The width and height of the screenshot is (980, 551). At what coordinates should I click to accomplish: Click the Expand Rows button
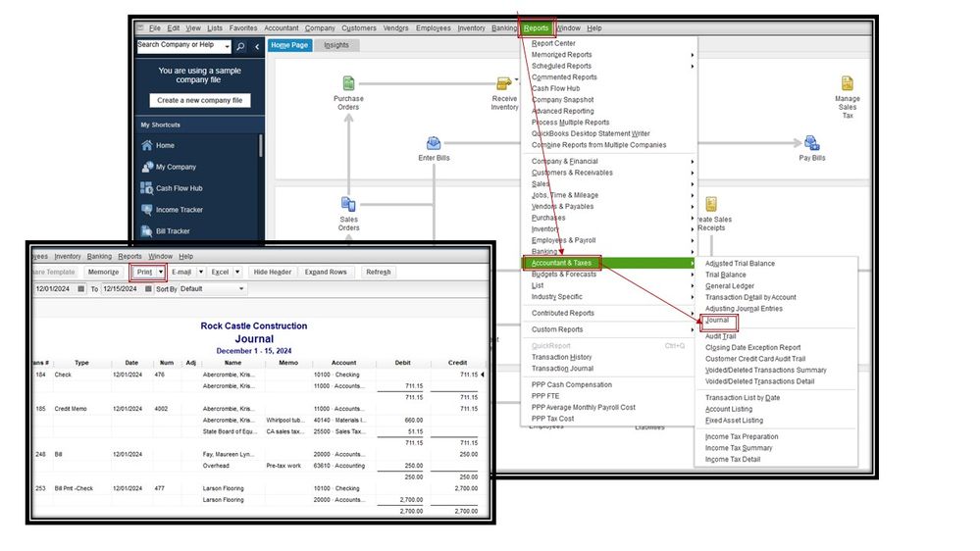point(326,272)
